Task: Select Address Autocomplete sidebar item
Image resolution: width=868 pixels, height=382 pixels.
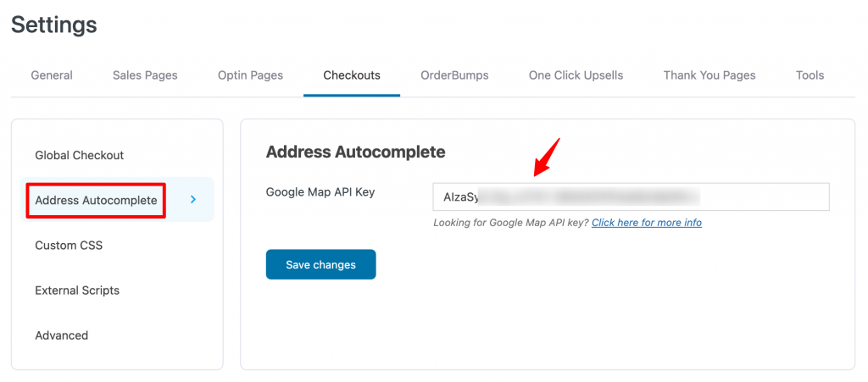Action: (96, 200)
